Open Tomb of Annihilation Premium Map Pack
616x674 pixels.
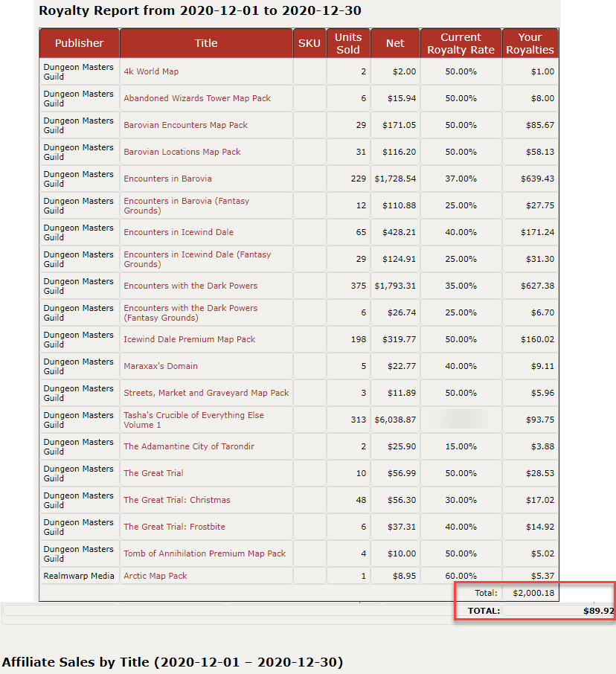(205, 553)
